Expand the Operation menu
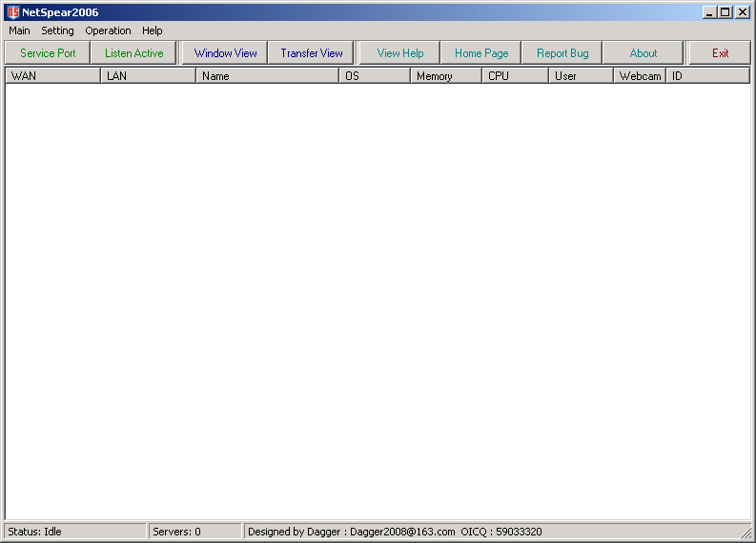Image resolution: width=756 pixels, height=543 pixels. coord(108,30)
